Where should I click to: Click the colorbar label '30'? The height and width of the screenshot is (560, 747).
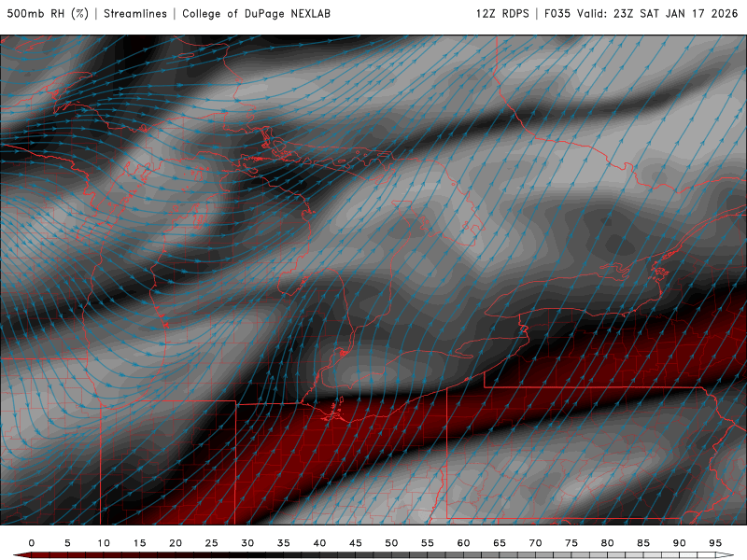click(x=247, y=543)
